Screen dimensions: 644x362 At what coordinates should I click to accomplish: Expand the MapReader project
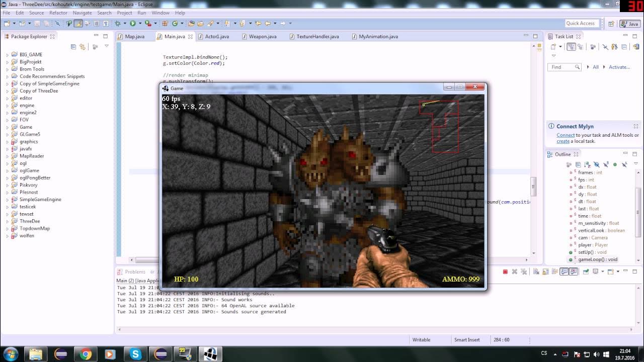click(7, 156)
